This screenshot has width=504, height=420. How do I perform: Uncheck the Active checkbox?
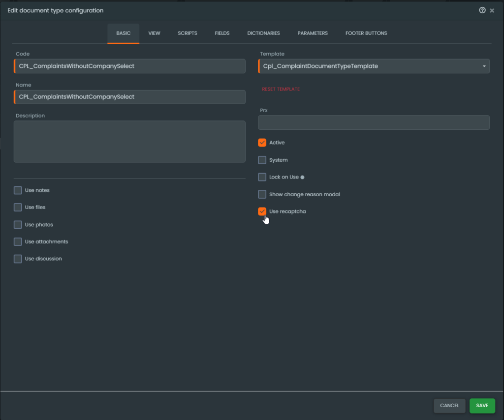tap(262, 143)
